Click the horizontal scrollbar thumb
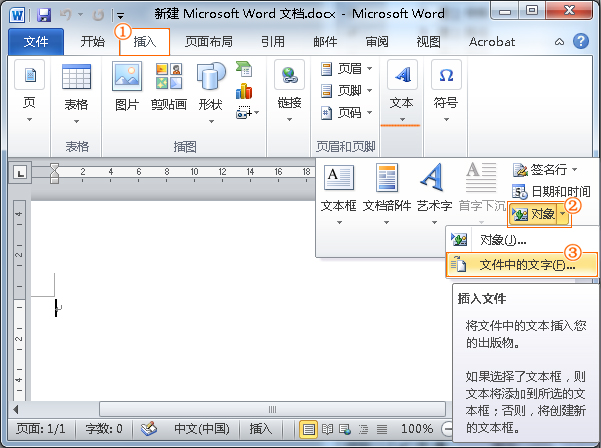The width and height of the screenshot is (601, 448). tap(272, 409)
